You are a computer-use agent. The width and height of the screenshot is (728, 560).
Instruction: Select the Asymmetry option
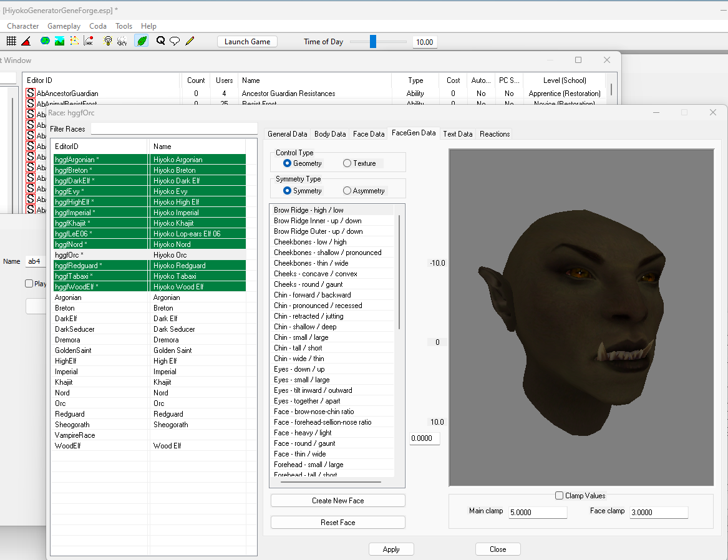tap(347, 191)
